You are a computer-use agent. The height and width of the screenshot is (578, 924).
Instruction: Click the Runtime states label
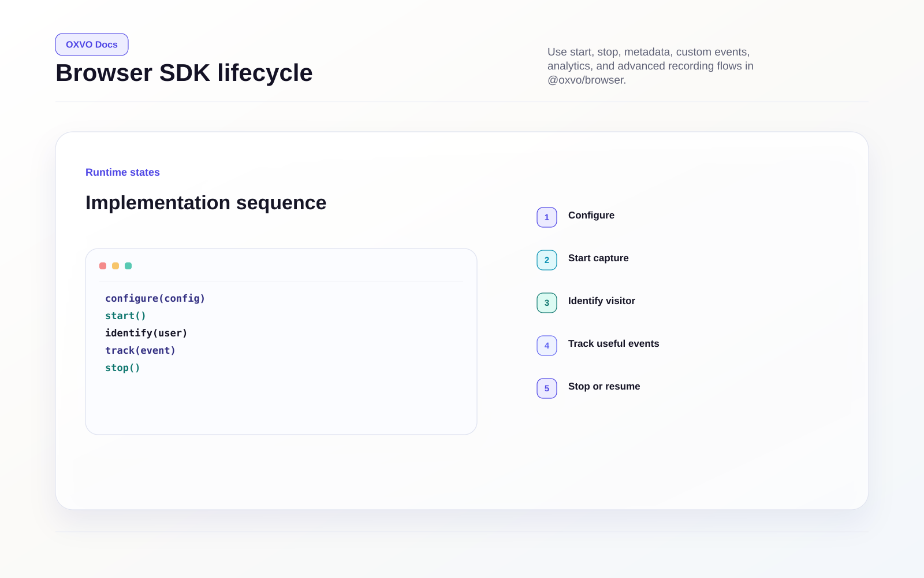(122, 172)
